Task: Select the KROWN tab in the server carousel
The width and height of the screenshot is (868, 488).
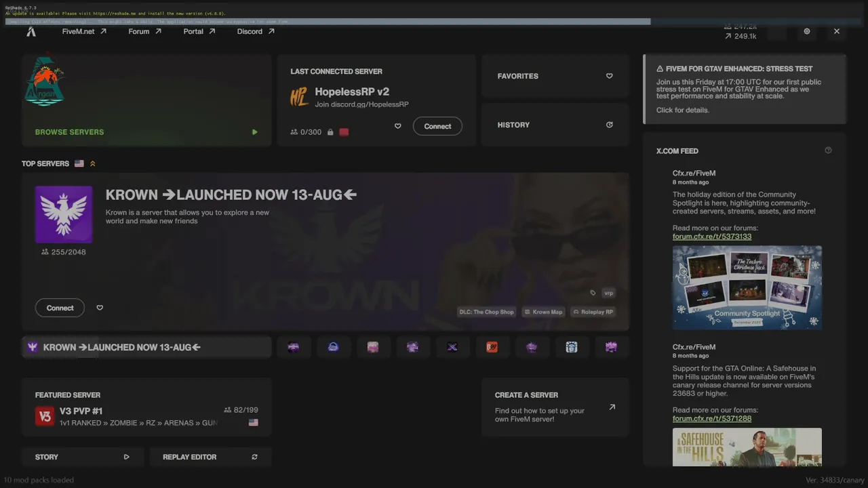Action: 146,347
